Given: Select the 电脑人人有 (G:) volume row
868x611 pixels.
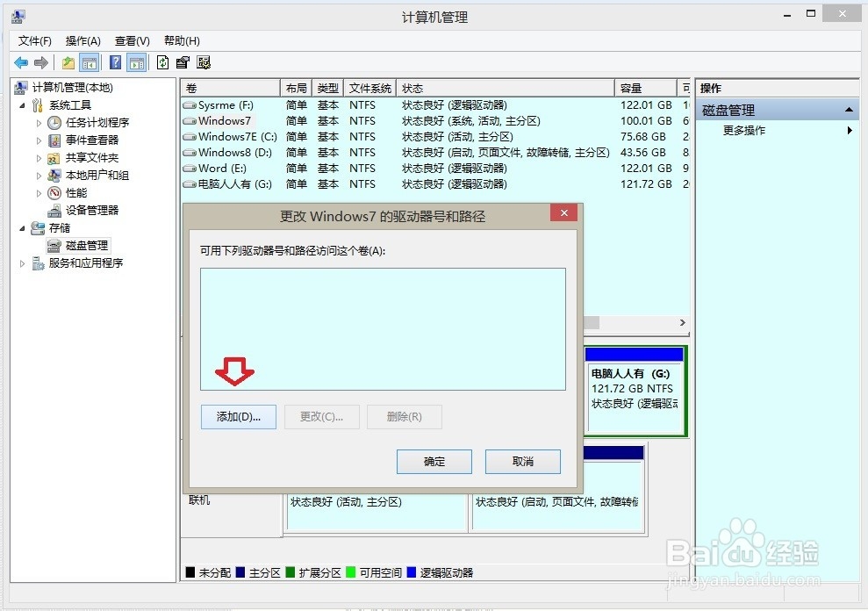Looking at the screenshot, I should click(435, 183).
